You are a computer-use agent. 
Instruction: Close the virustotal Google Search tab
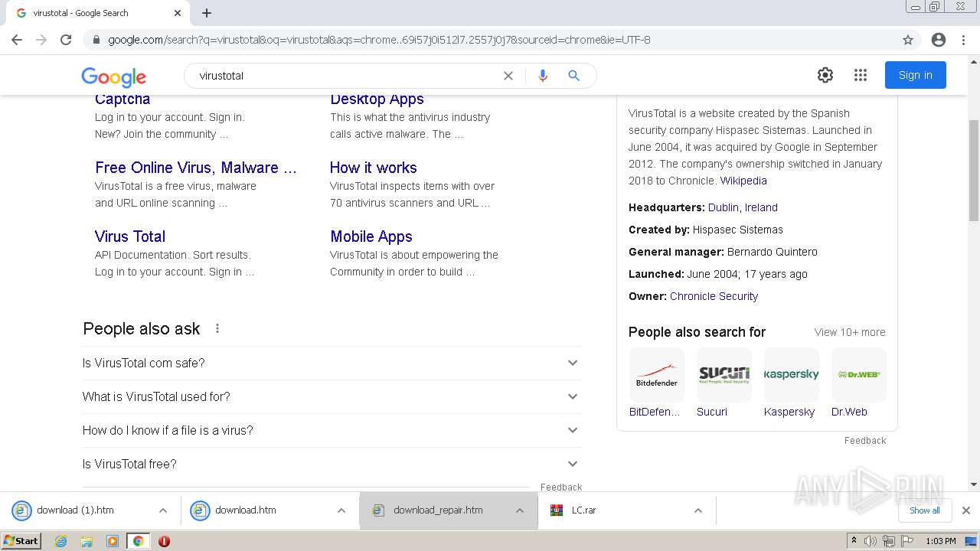178,13
